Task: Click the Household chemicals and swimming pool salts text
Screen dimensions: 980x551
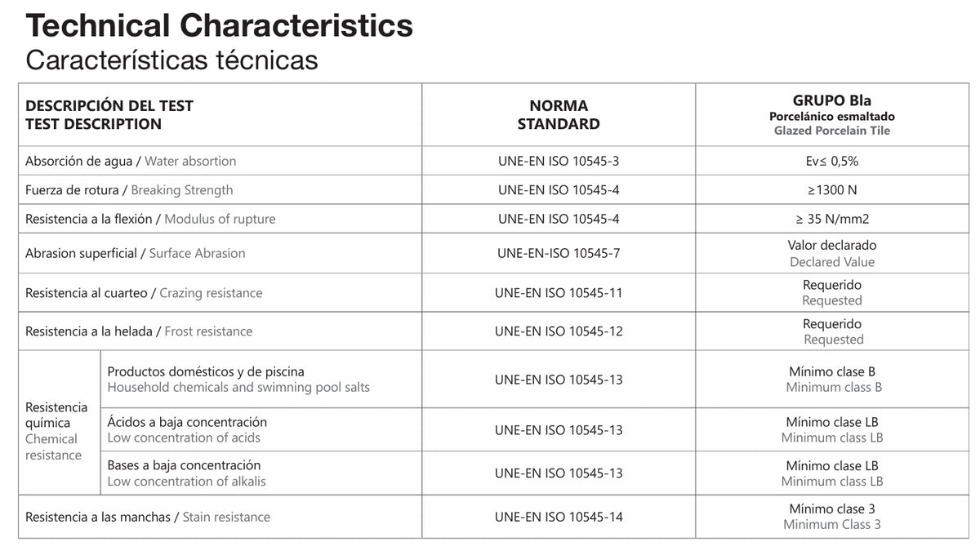Action: [238, 387]
